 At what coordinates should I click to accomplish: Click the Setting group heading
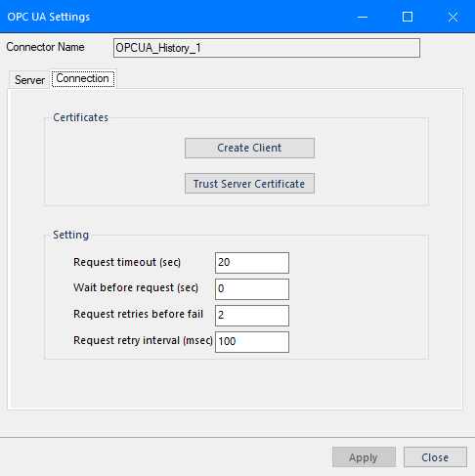70,235
